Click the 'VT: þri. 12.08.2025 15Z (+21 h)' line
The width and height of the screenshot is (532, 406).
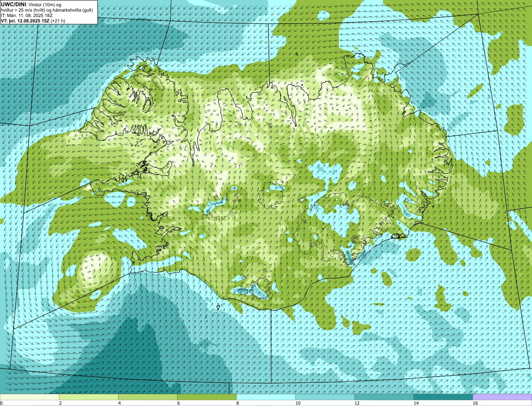[33, 20]
